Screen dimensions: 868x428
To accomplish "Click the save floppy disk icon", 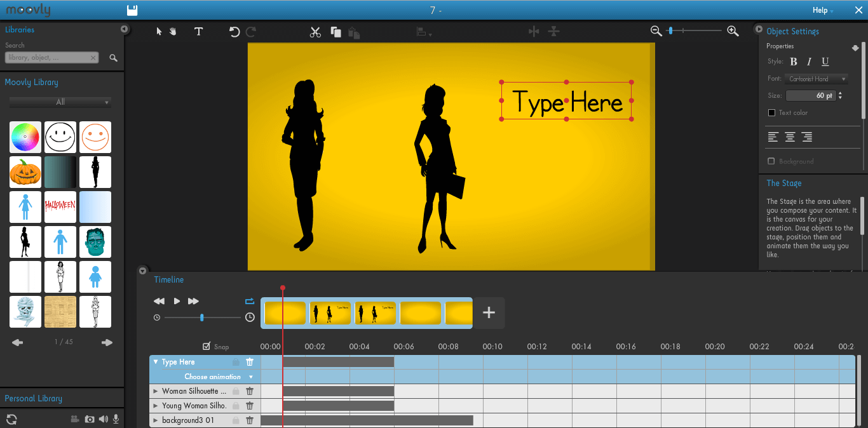I will pos(132,10).
